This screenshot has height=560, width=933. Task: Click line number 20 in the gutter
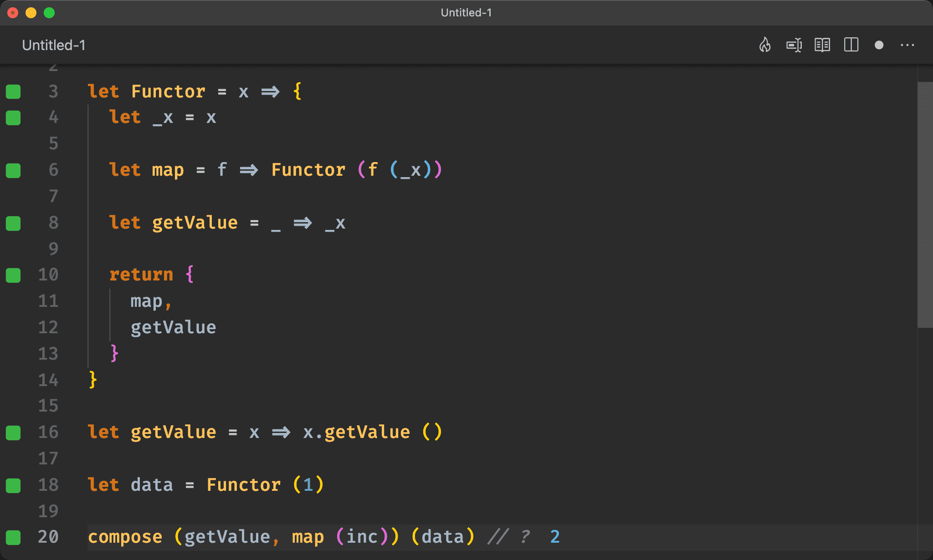coord(48,537)
